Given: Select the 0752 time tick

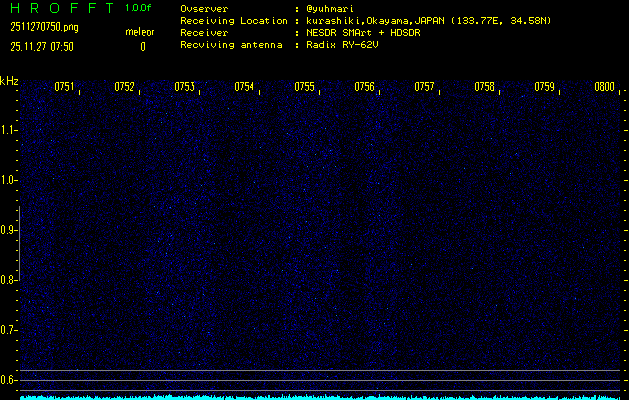Looking at the screenshot, I should coord(124,87).
